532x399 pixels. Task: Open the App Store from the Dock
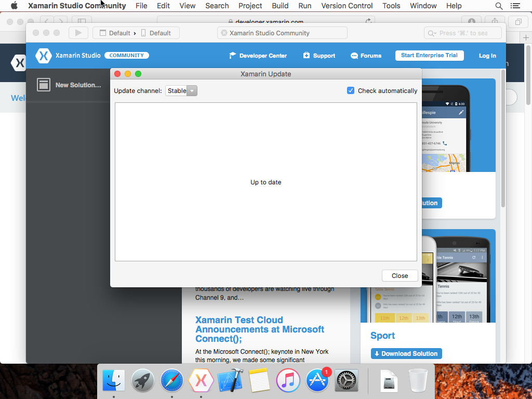click(x=317, y=381)
